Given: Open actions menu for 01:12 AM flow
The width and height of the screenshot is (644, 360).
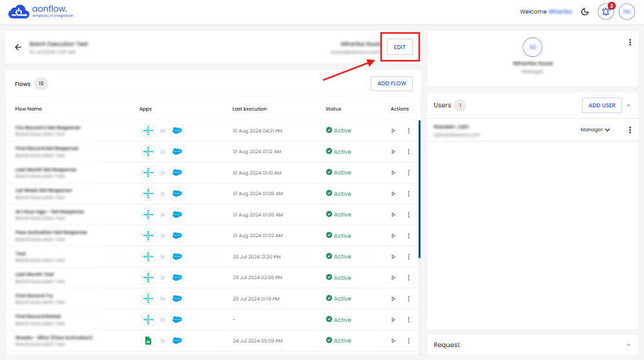Looking at the screenshot, I should pos(408,152).
